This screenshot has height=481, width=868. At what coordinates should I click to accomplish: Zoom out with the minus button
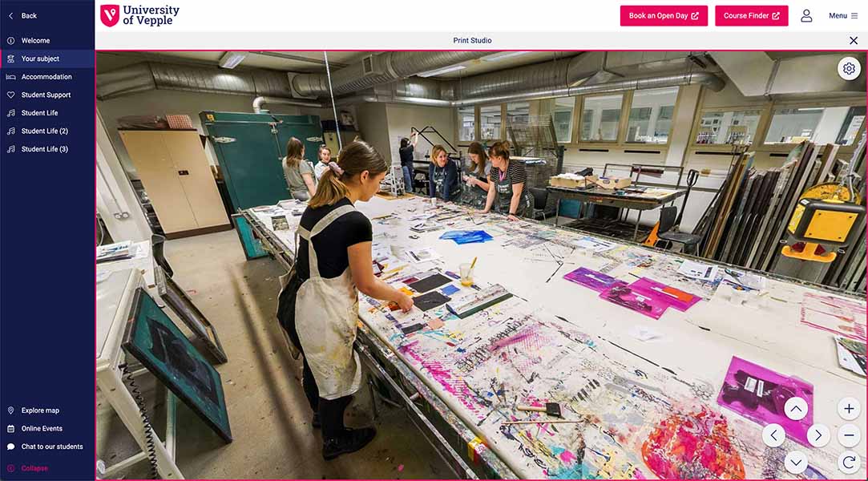pyautogui.click(x=849, y=435)
